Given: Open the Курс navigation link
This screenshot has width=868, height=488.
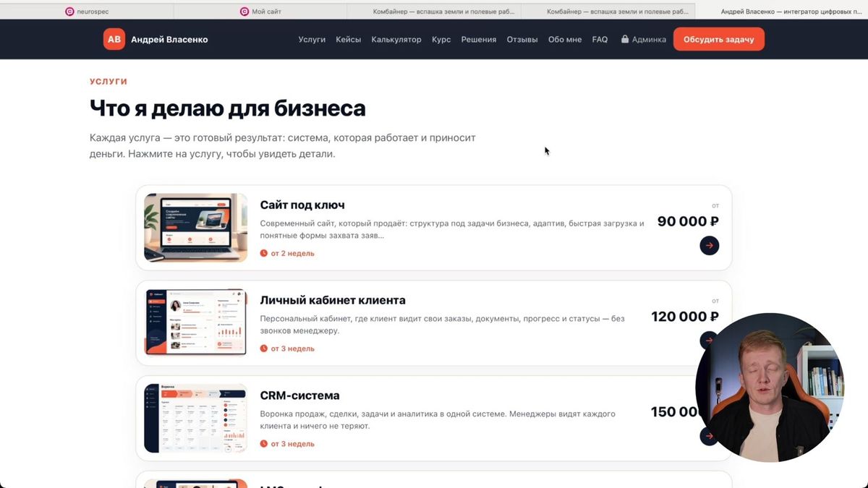Looking at the screenshot, I should click(x=441, y=40).
